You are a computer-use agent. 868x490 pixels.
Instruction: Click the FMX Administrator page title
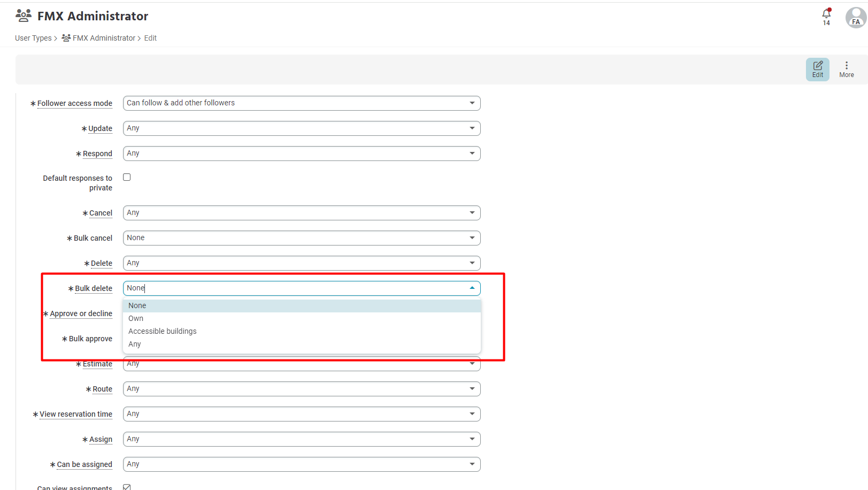pyautogui.click(x=93, y=16)
